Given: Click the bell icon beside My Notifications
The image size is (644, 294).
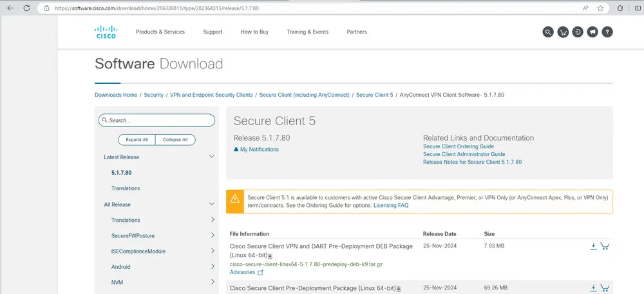Looking at the screenshot, I should click(x=236, y=150).
